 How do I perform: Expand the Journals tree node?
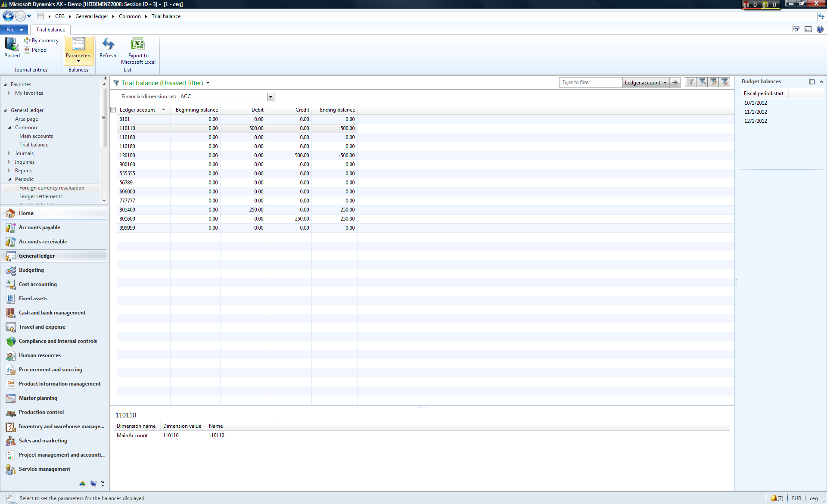tap(9, 153)
